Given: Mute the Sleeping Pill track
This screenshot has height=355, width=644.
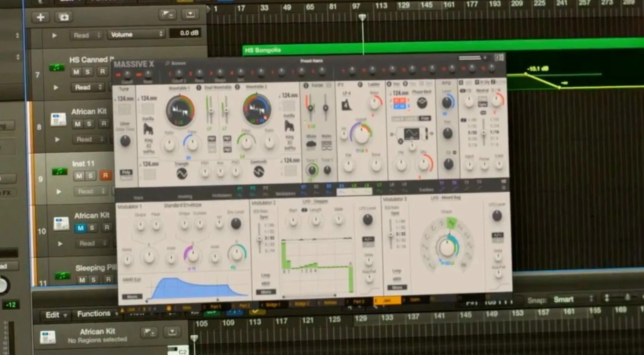Looking at the screenshot, I should click(82, 280).
